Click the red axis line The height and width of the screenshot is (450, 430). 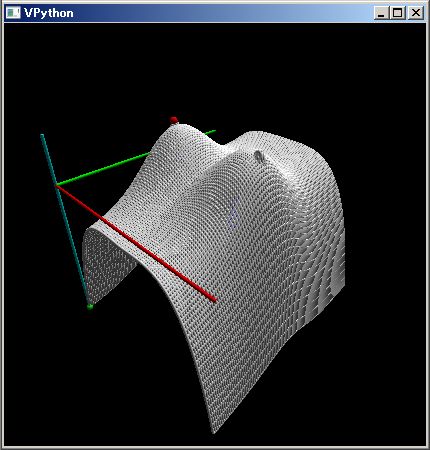137,243
